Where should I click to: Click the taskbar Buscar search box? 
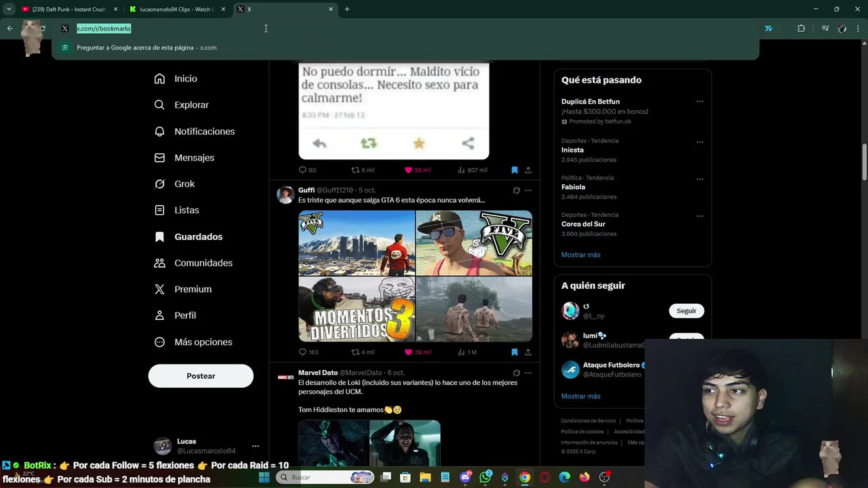[325, 477]
